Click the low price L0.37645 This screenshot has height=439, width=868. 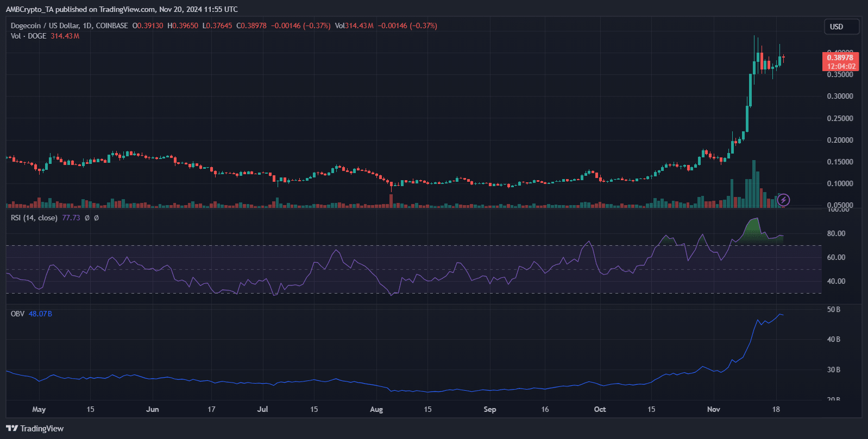pos(217,26)
